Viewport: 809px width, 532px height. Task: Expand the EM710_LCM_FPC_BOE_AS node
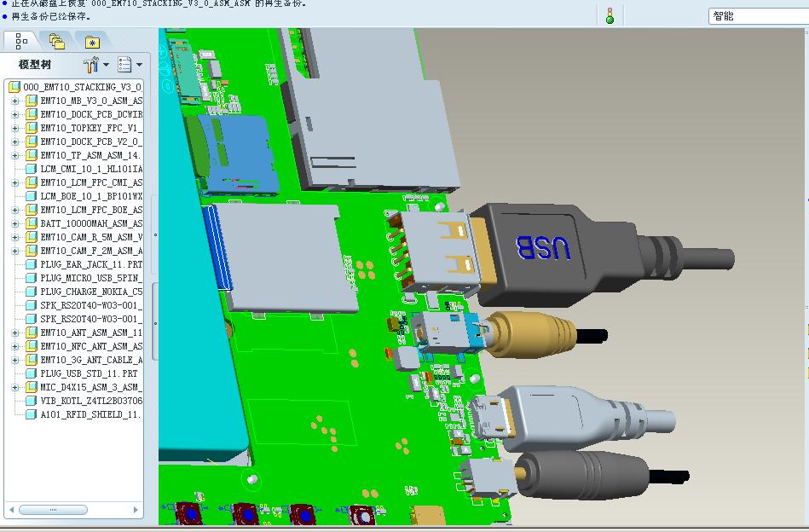tap(15, 210)
